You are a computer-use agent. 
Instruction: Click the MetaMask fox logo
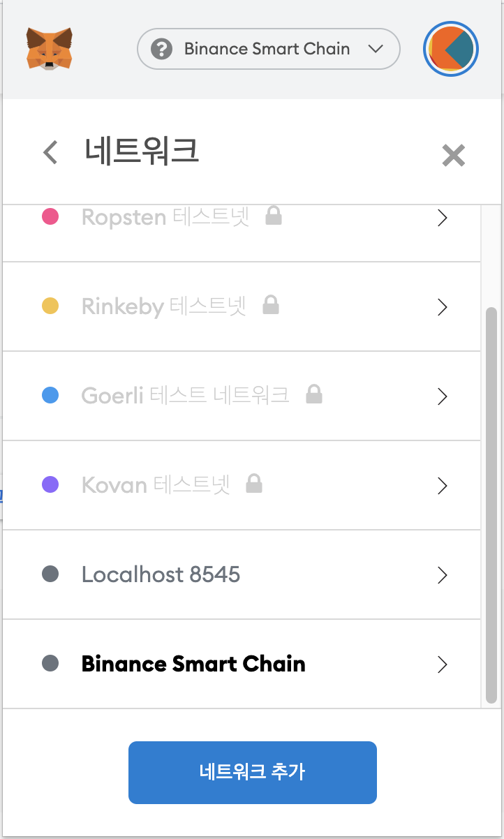click(50, 49)
